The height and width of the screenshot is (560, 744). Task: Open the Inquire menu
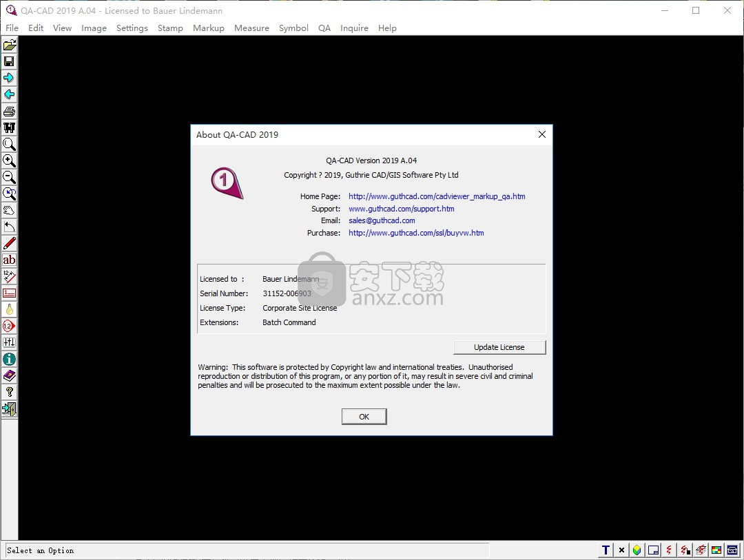click(355, 28)
